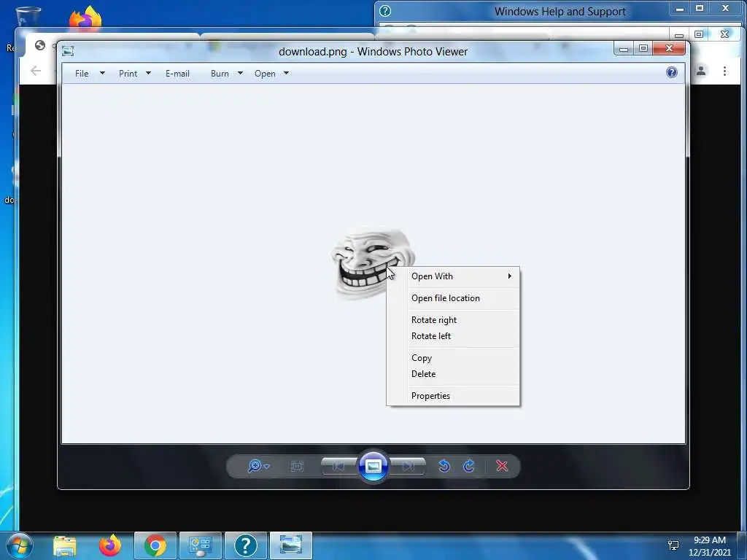Screen dimensions: 747x560
Task: Open the Chrome profile avatar icon
Action: tap(701, 71)
